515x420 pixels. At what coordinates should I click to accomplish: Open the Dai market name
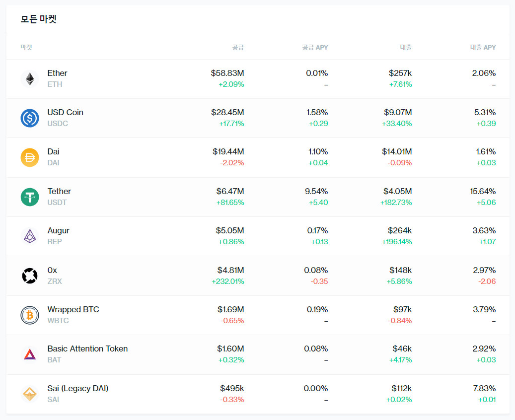53,152
